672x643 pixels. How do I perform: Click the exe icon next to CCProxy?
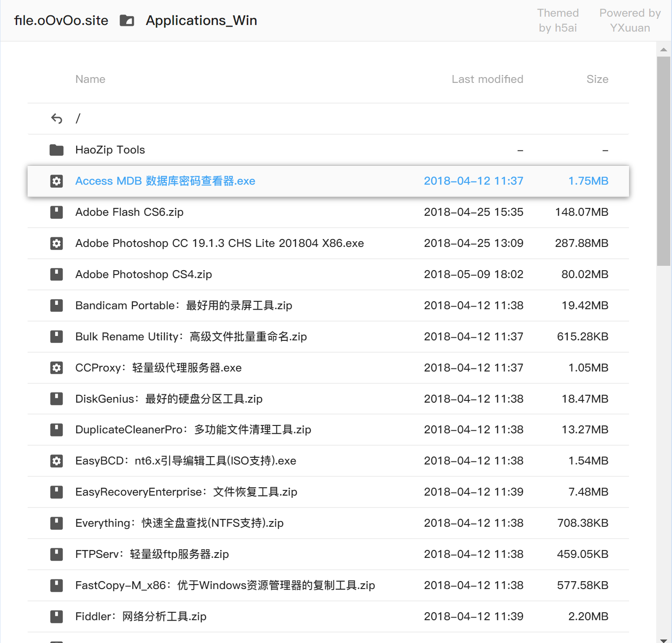(x=57, y=368)
